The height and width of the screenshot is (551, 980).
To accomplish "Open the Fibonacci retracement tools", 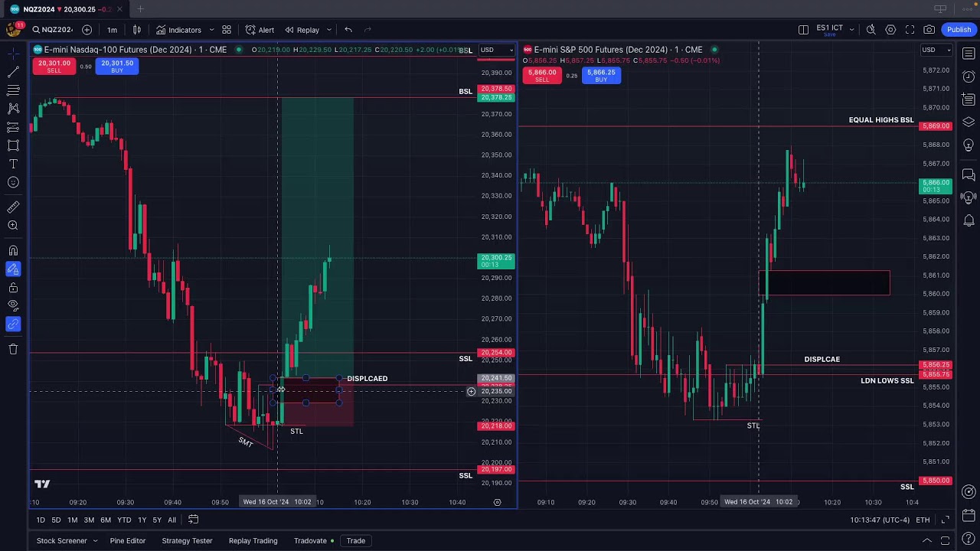I will (x=13, y=90).
